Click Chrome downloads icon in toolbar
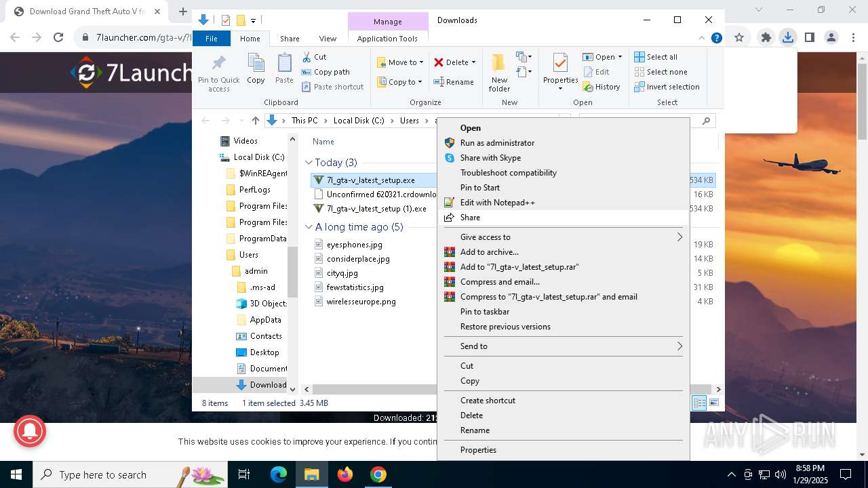Screen dimensions: 868x488 click(787, 37)
